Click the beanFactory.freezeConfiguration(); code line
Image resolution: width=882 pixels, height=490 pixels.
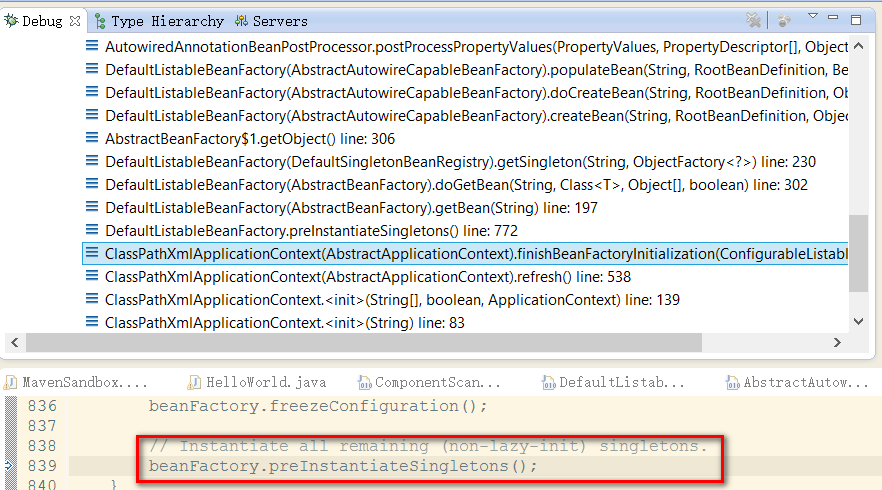click(x=318, y=406)
